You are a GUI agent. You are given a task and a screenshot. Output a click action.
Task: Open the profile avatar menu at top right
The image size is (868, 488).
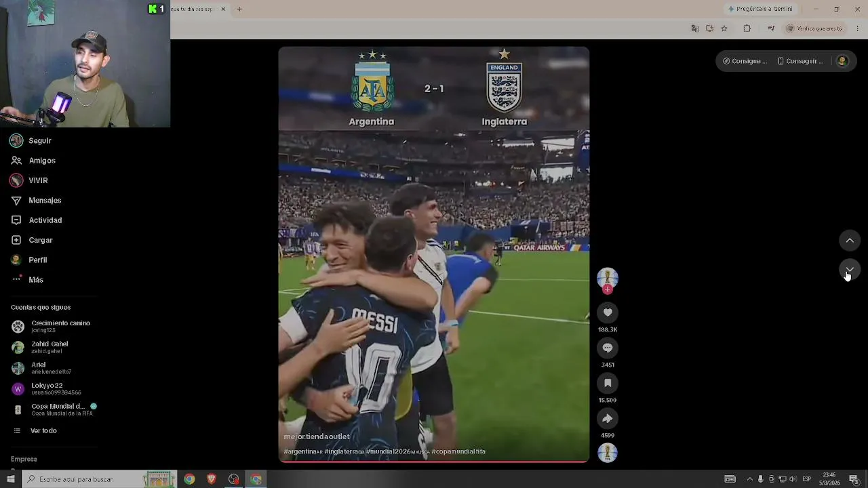tap(842, 61)
